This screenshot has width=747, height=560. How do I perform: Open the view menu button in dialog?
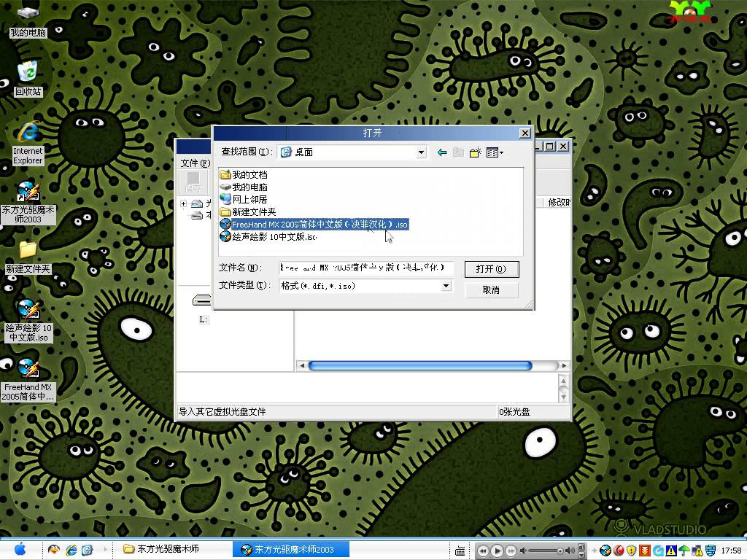click(495, 152)
